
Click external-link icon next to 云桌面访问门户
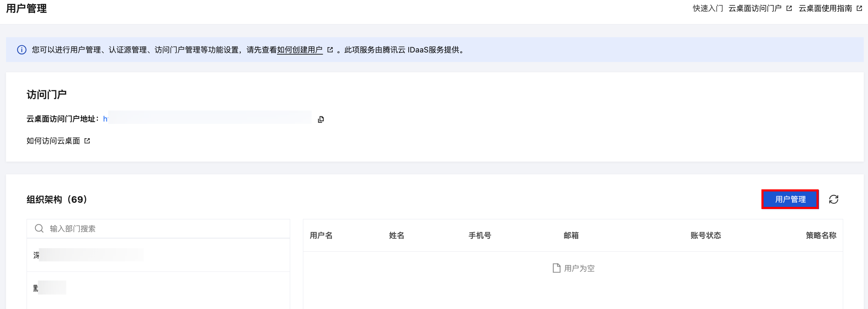click(789, 9)
